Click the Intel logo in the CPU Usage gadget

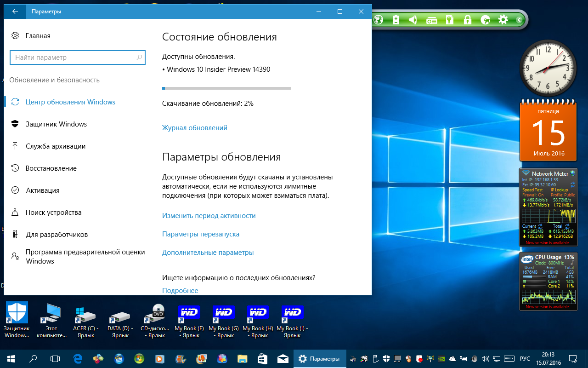point(527,259)
